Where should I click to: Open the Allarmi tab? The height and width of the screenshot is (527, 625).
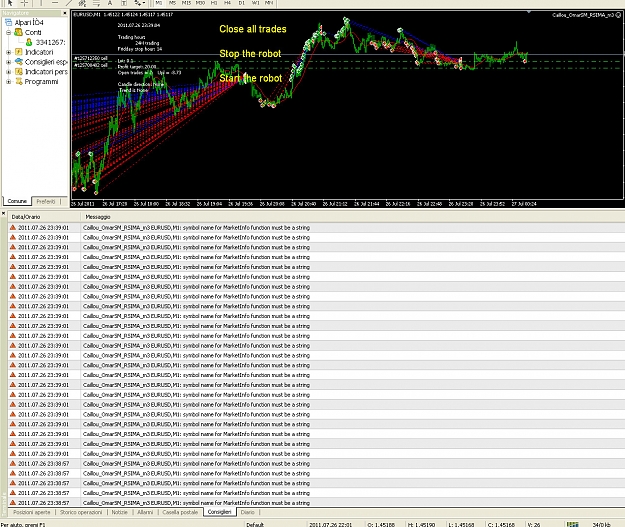pyautogui.click(x=145, y=512)
